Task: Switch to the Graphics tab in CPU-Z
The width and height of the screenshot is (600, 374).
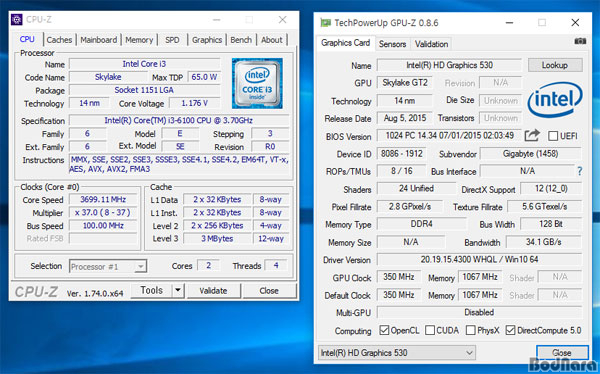Action: [x=207, y=40]
